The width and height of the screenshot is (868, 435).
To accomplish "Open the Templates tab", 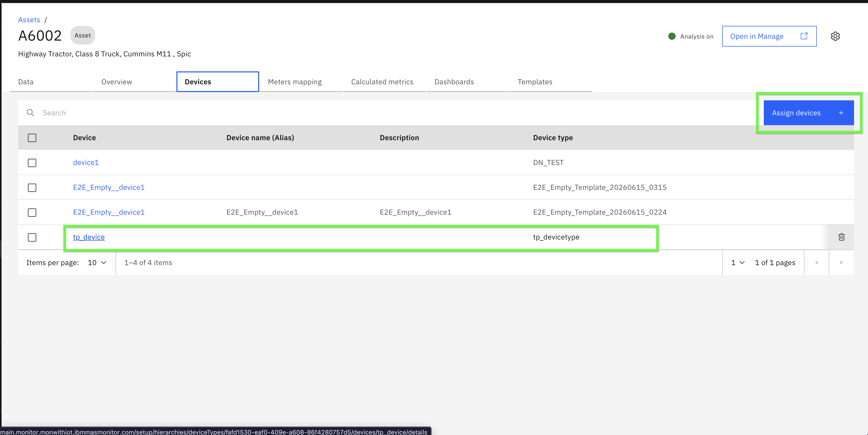I will click(x=551, y=82).
